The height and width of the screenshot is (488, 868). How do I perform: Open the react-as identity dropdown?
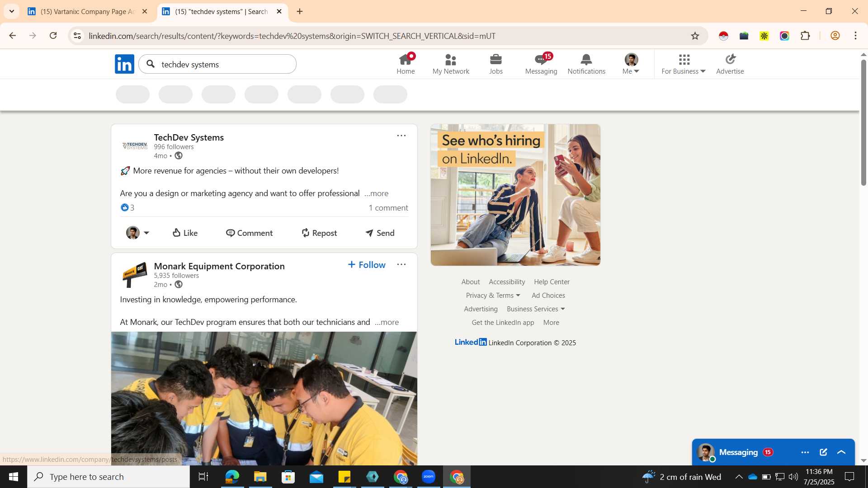[137, 233]
